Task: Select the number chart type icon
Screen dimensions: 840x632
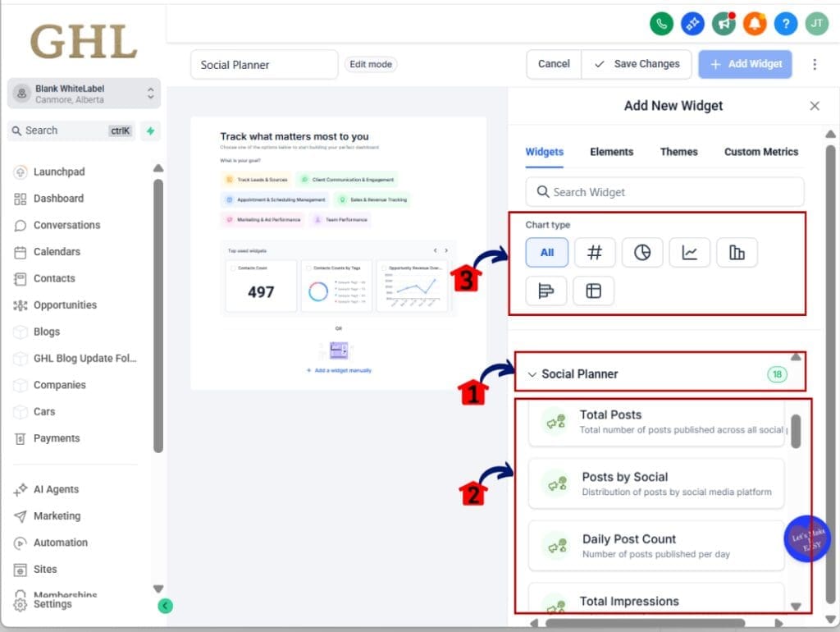Action: [595, 253]
